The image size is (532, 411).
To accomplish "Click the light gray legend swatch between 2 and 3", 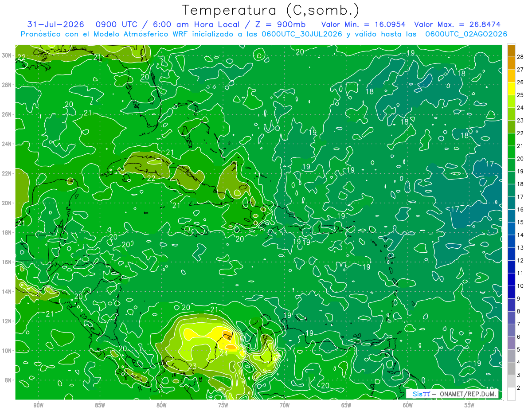I will 511,381.
